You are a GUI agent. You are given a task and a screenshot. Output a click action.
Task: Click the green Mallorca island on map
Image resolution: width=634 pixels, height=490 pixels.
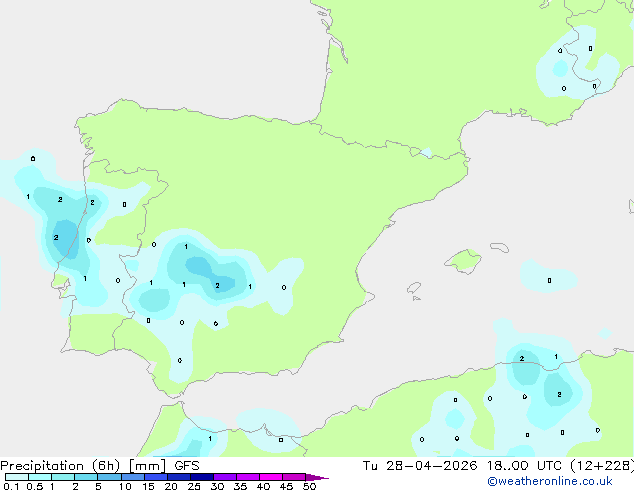tap(463, 261)
